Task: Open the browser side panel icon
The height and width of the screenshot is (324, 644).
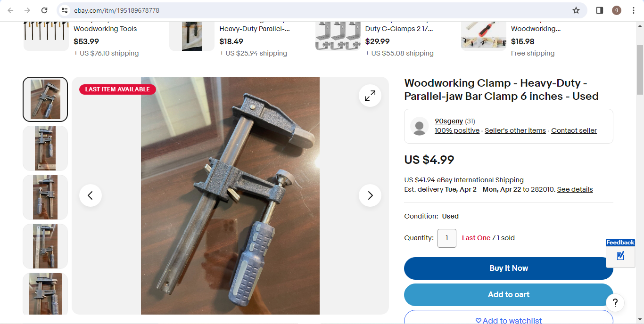Action: coord(600,10)
